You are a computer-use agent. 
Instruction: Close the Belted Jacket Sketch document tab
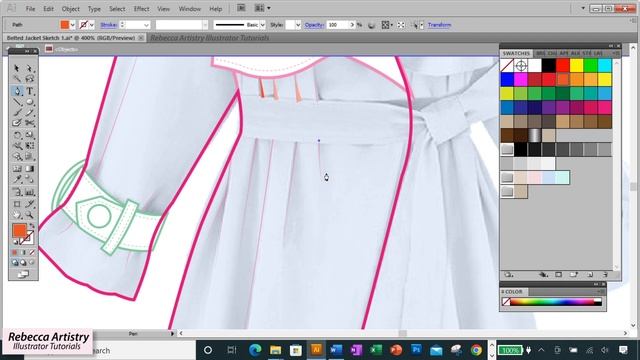(x=141, y=38)
